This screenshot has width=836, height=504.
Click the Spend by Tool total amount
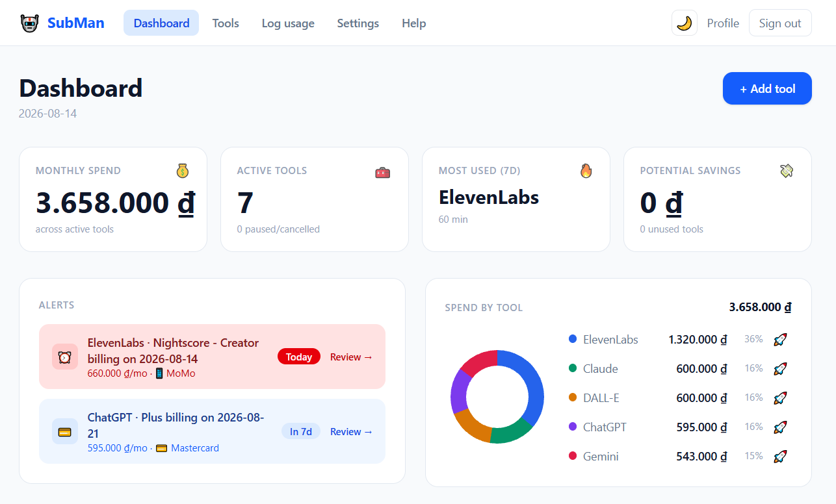click(761, 307)
